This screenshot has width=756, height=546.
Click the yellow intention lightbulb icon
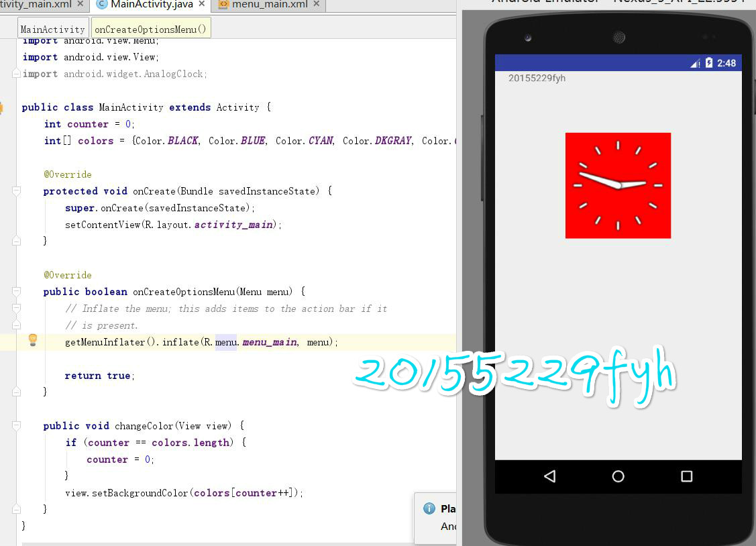click(x=33, y=340)
